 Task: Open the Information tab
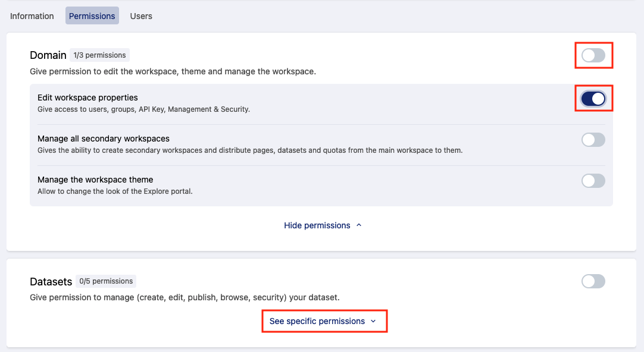32,16
